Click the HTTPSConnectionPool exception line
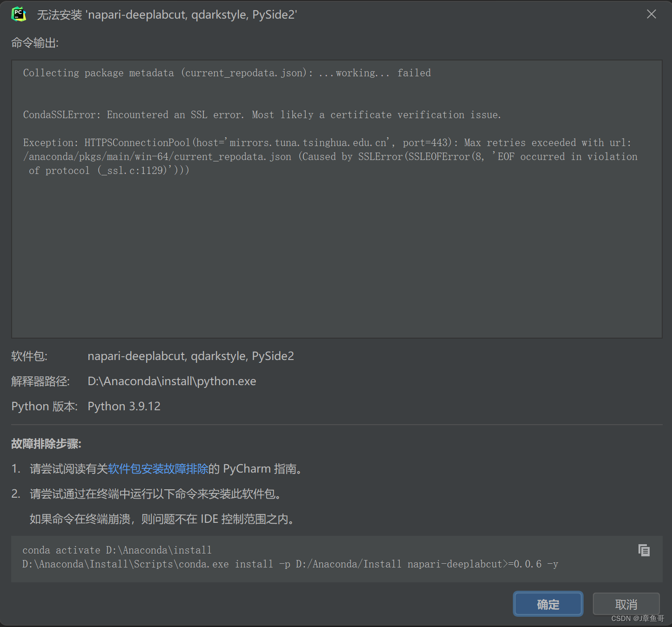672x627 pixels. tap(327, 143)
